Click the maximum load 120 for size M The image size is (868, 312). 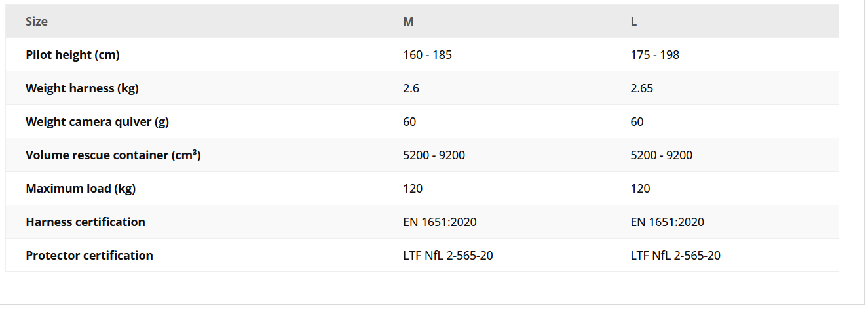coord(413,189)
